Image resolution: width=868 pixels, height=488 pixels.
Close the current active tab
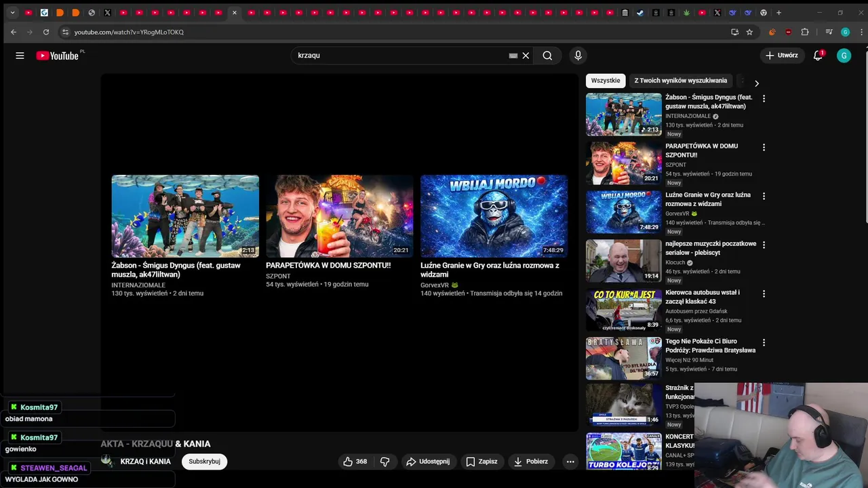point(235,12)
